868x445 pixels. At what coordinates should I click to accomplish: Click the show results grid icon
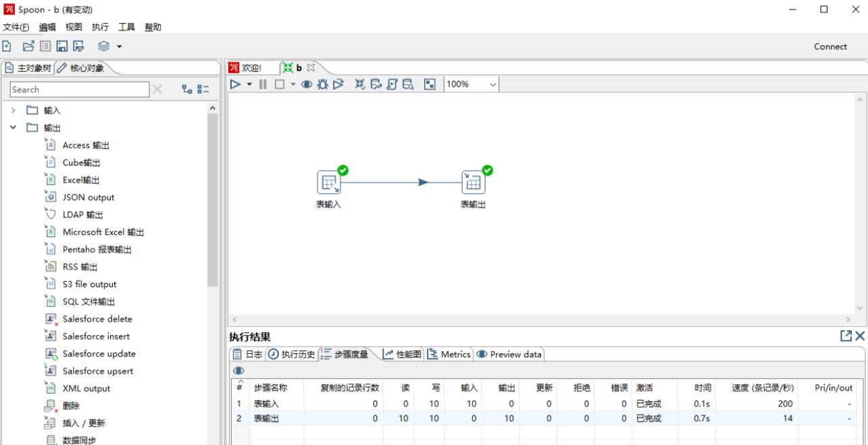(430, 84)
